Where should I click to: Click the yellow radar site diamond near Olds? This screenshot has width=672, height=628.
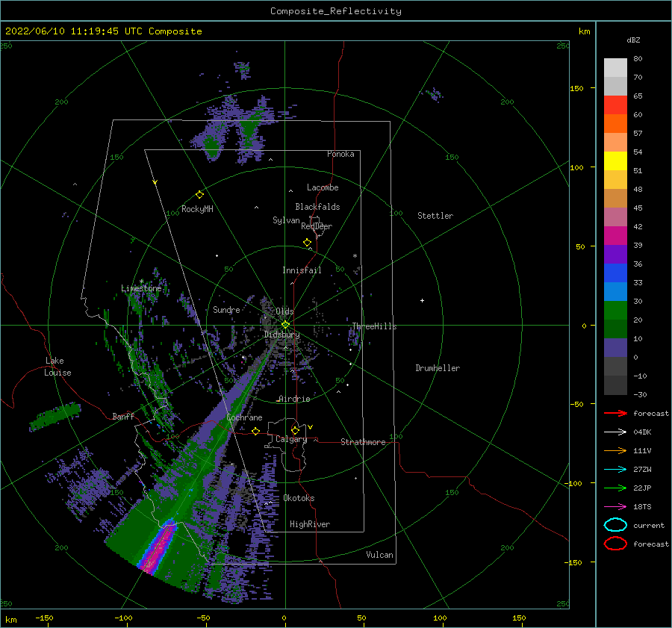point(285,325)
